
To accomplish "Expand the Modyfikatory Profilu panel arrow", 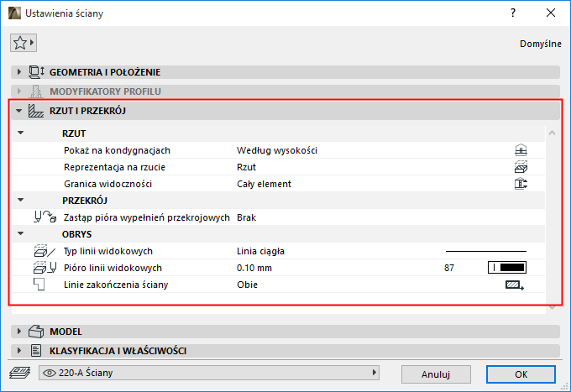I will (x=19, y=91).
